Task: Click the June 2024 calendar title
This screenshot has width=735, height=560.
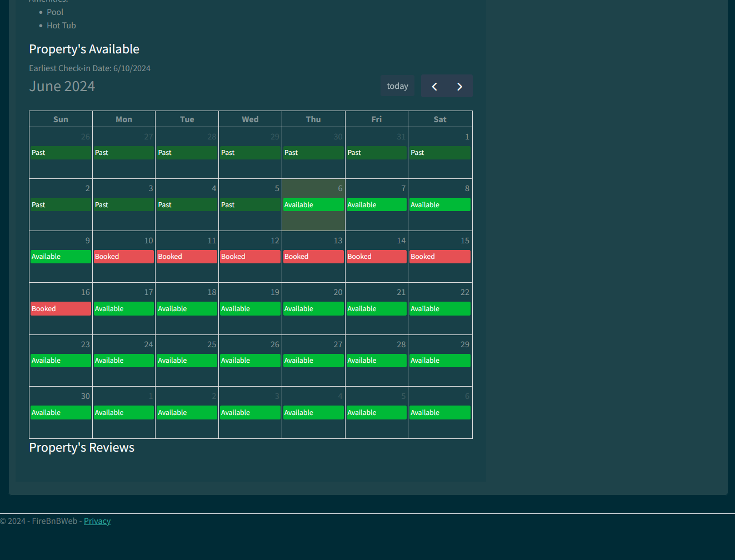Action: click(62, 86)
